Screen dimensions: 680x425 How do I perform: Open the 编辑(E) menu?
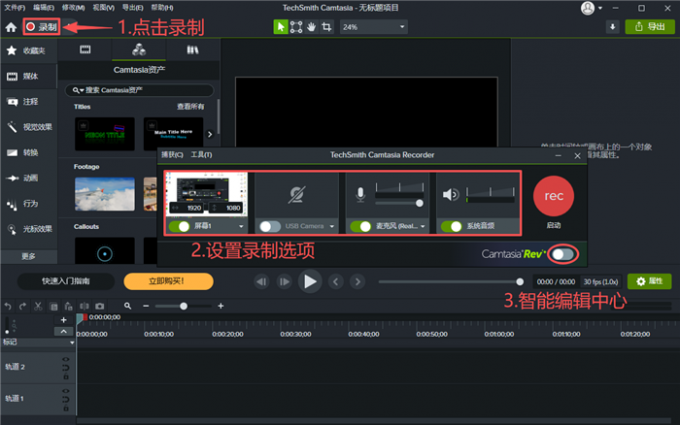44,8
